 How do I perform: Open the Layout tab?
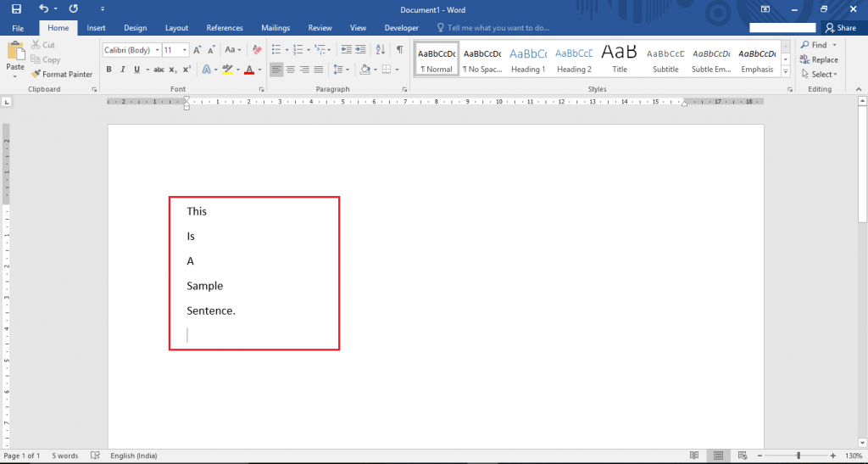(x=176, y=28)
